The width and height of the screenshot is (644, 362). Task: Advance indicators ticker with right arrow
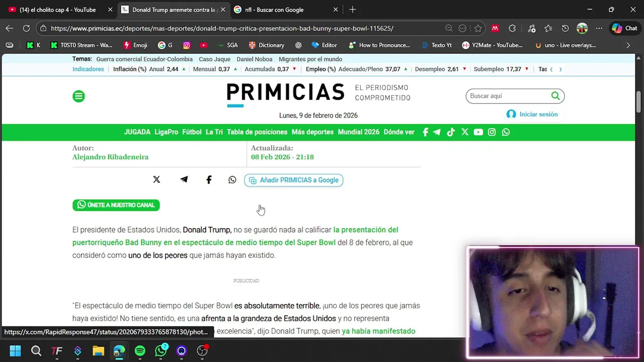tap(560, 69)
